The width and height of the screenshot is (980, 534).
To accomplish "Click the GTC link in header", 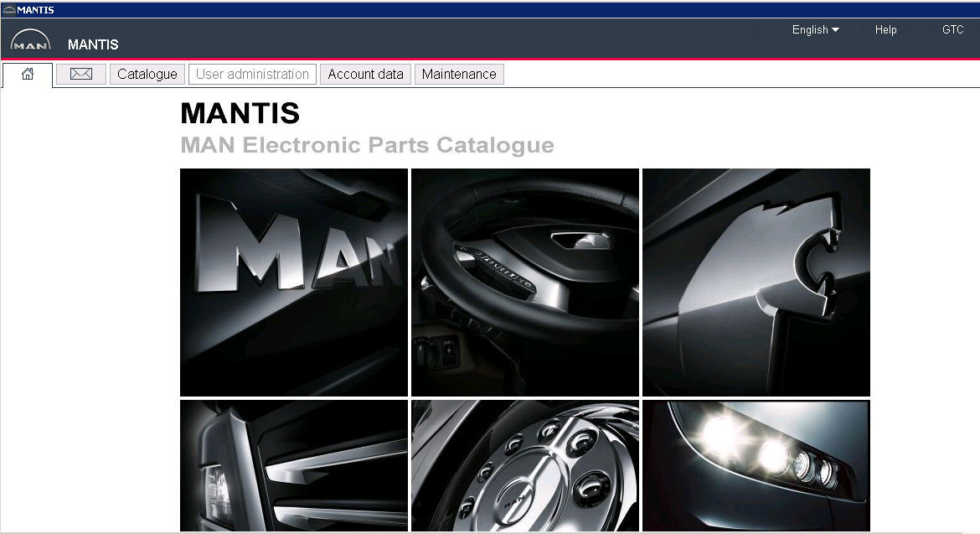I will pyautogui.click(x=952, y=30).
